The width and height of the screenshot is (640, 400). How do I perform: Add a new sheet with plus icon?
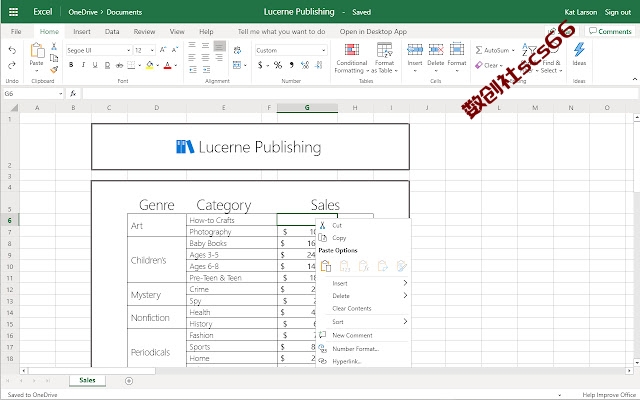(129, 381)
